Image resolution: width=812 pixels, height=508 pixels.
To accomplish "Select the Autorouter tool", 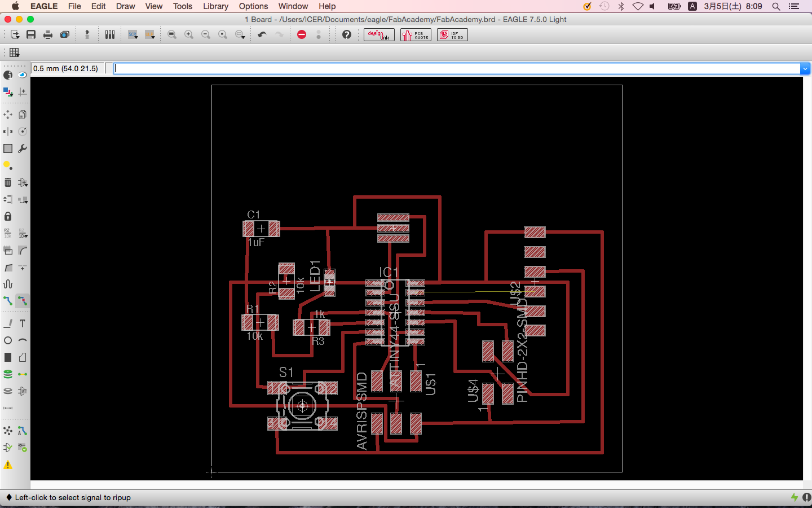I will click(x=23, y=431).
